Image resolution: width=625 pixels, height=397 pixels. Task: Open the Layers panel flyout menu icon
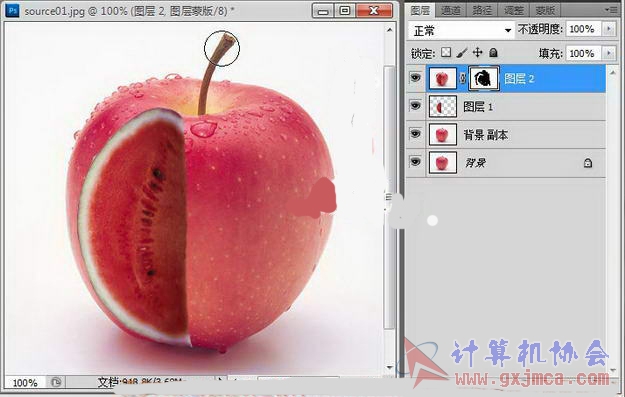[612, 10]
